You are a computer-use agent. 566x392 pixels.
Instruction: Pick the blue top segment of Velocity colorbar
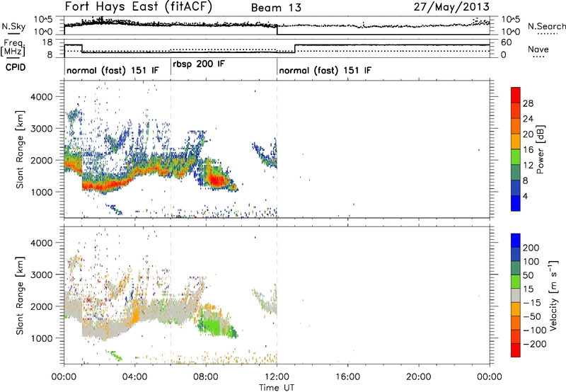tap(516, 240)
